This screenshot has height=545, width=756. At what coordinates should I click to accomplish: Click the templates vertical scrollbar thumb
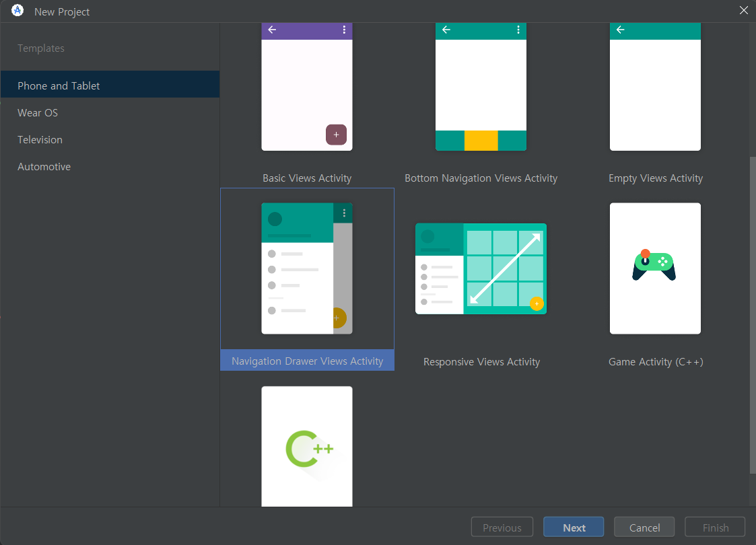click(753, 315)
